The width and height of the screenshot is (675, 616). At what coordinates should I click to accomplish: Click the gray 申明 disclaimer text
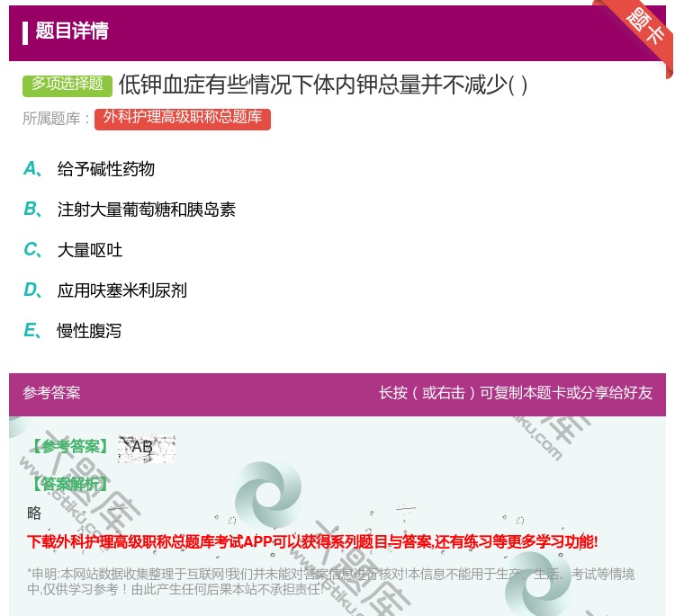click(330, 581)
